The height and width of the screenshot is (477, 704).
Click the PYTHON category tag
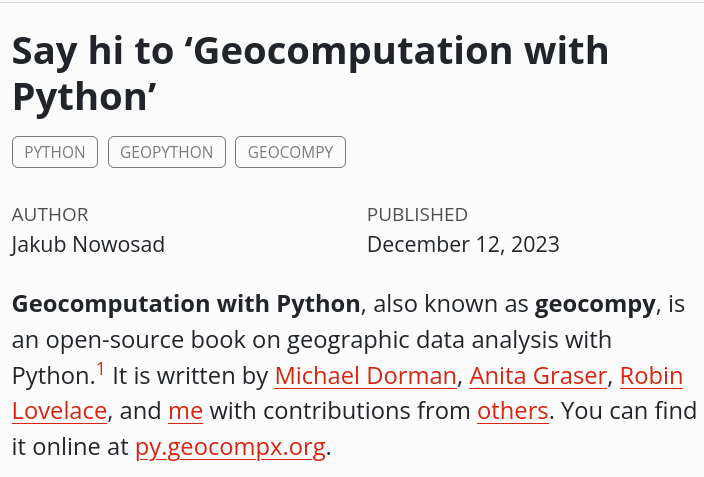[x=55, y=152]
